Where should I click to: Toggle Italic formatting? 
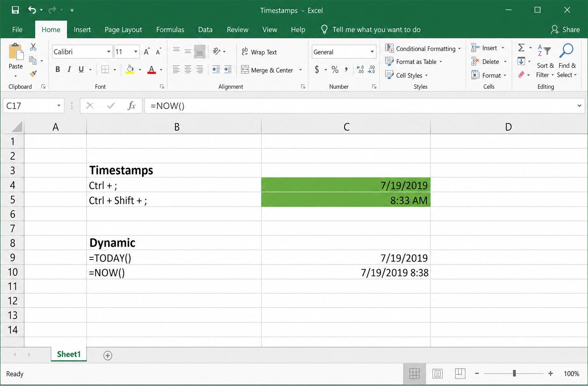[x=69, y=69]
